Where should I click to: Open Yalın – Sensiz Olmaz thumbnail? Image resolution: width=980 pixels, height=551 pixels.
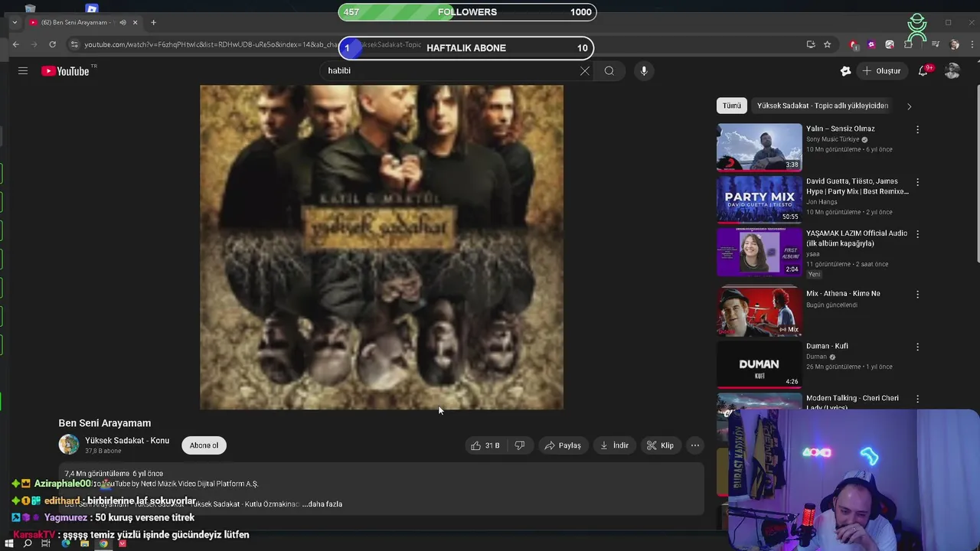759,148
